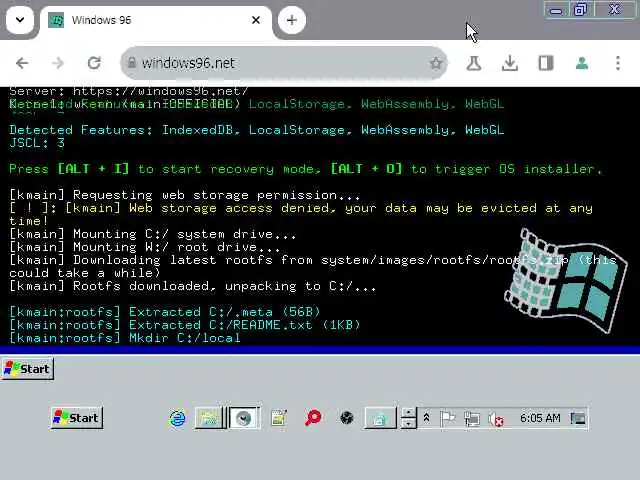Open the network tray icon
Screen dimensions: 640x480
[472, 419]
